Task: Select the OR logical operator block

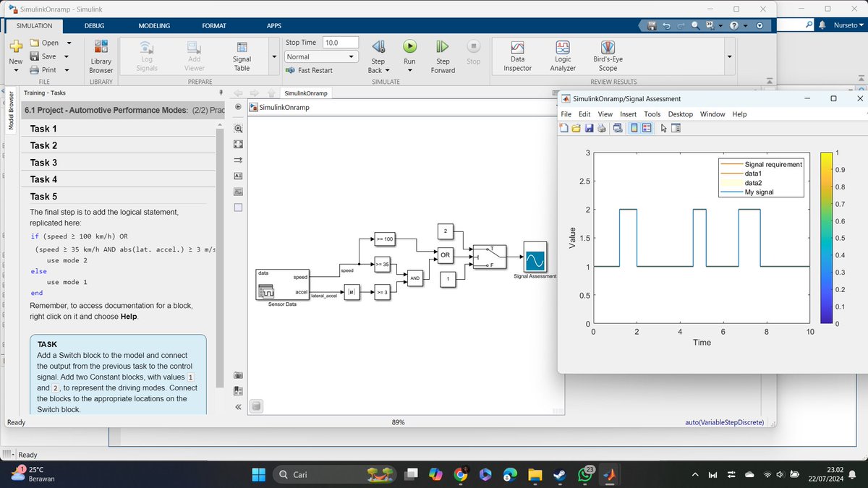Action: (446, 255)
